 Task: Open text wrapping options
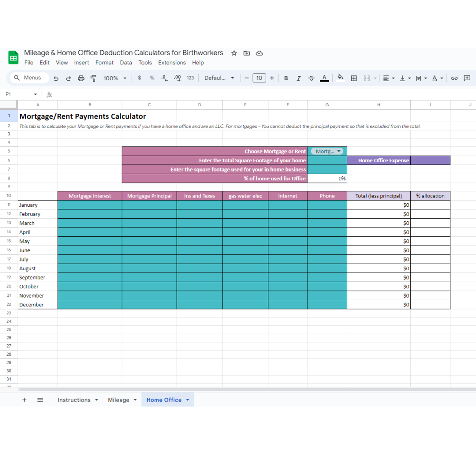[x=421, y=78]
